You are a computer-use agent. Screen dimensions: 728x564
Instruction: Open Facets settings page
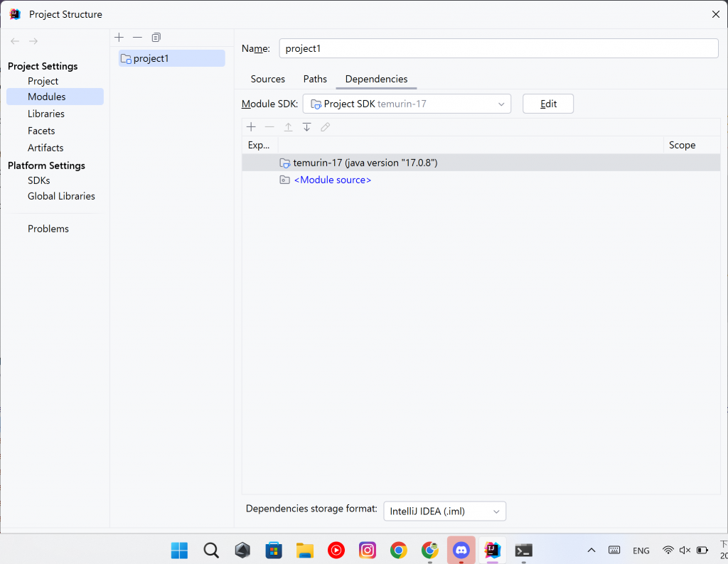pyautogui.click(x=41, y=131)
